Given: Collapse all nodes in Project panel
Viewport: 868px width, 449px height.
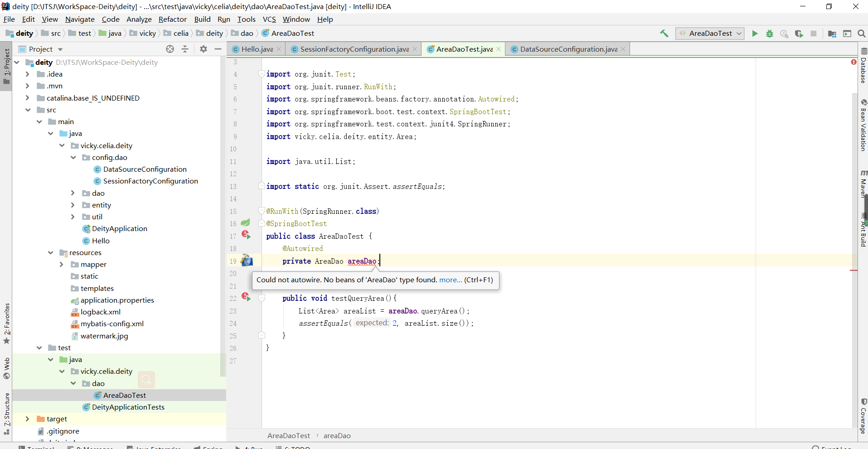Looking at the screenshot, I should point(185,49).
